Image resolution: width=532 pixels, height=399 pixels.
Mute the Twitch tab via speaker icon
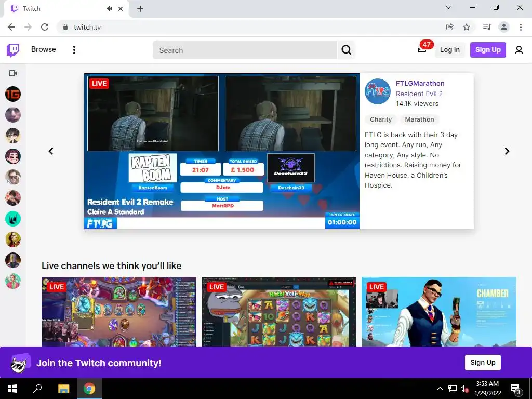[109, 9]
